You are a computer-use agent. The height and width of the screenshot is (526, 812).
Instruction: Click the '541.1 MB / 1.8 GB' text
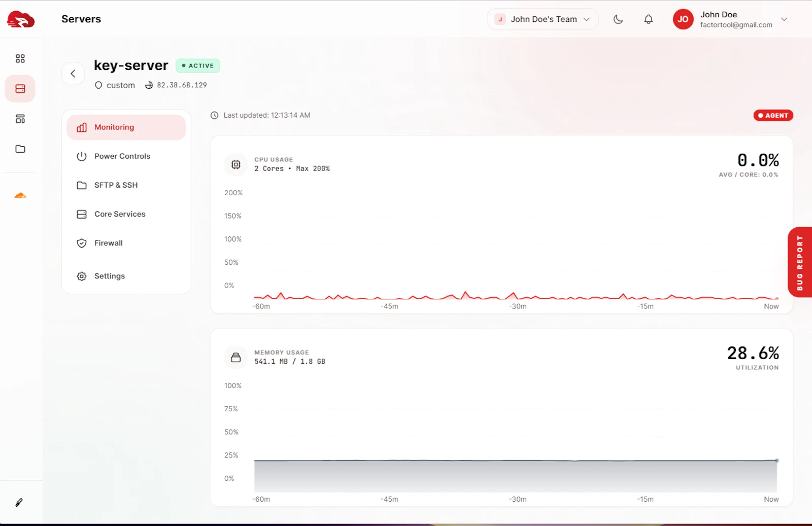pos(290,362)
